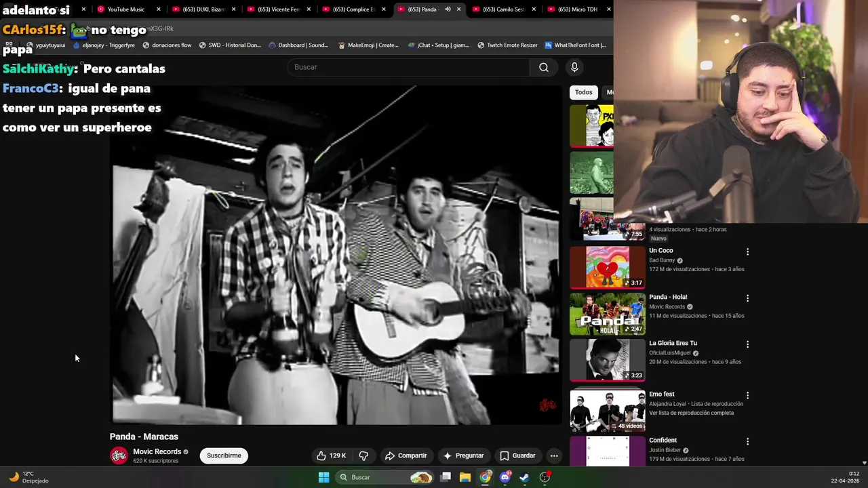Click the Movic Records channel avatar
The height and width of the screenshot is (488, 868).
[119, 455]
